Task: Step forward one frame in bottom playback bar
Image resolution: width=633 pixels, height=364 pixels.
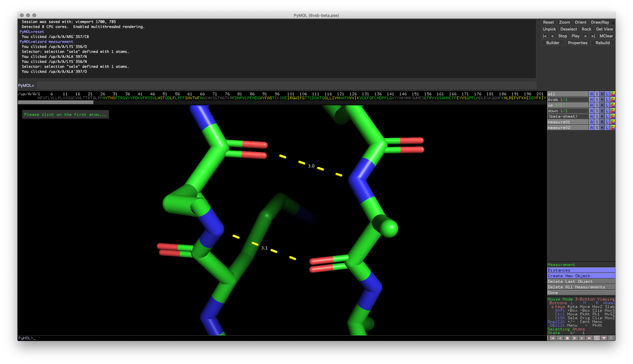Action: [x=582, y=338]
